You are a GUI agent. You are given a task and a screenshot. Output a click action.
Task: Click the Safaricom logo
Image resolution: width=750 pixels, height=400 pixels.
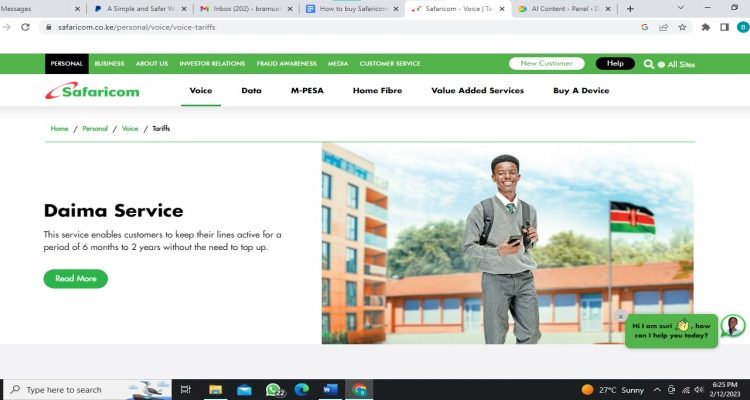coord(92,90)
